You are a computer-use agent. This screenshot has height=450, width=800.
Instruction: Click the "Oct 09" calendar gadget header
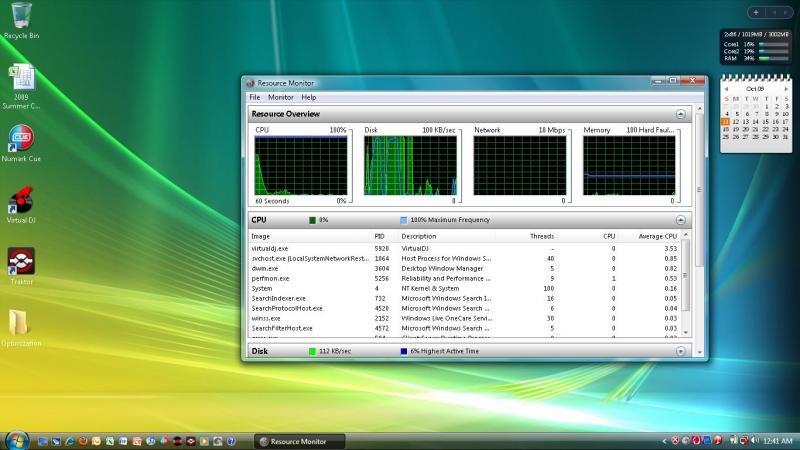click(755, 89)
